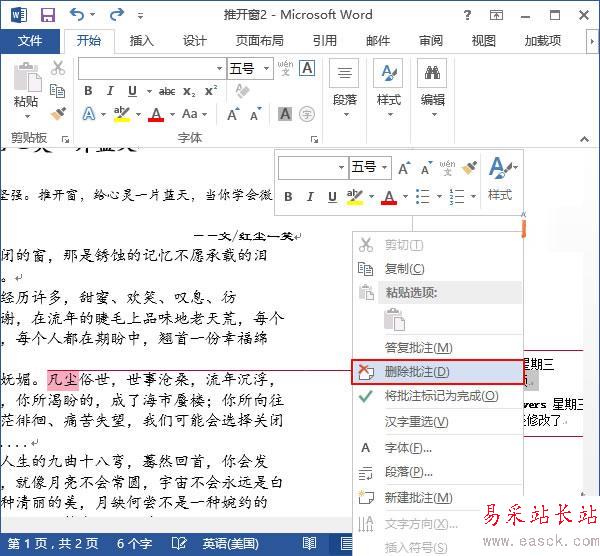The height and width of the screenshot is (556, 600).
Task: Open the ribbon font name combo box
Action: click(x=152, y=68)
